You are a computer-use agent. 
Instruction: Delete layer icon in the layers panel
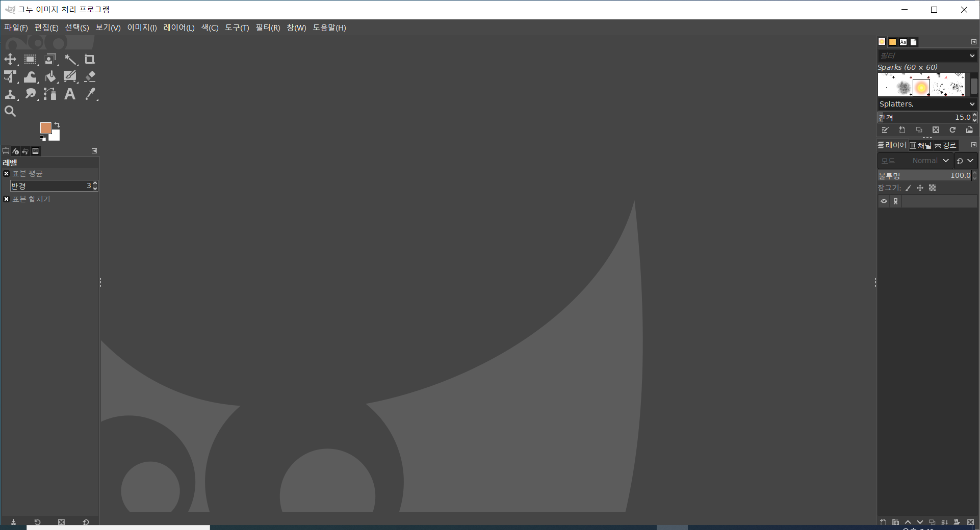click(971, 522)
